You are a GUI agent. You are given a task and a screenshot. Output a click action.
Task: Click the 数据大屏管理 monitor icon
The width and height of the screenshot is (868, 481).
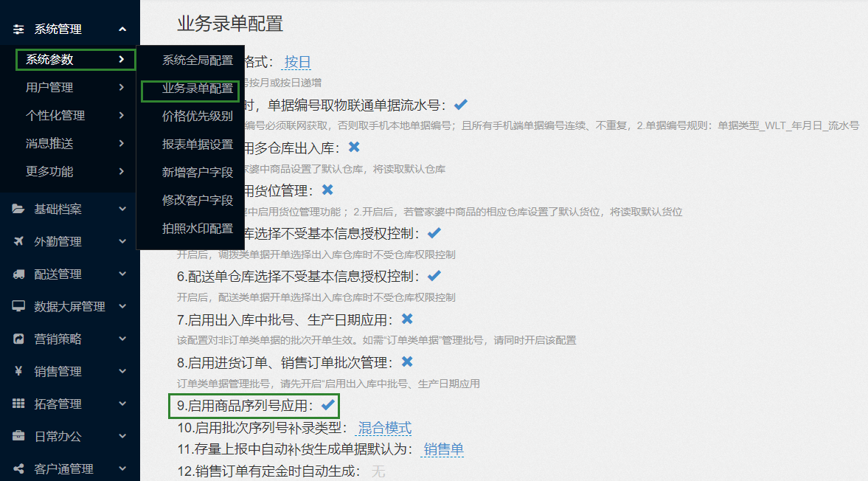[x=18, y=306]
